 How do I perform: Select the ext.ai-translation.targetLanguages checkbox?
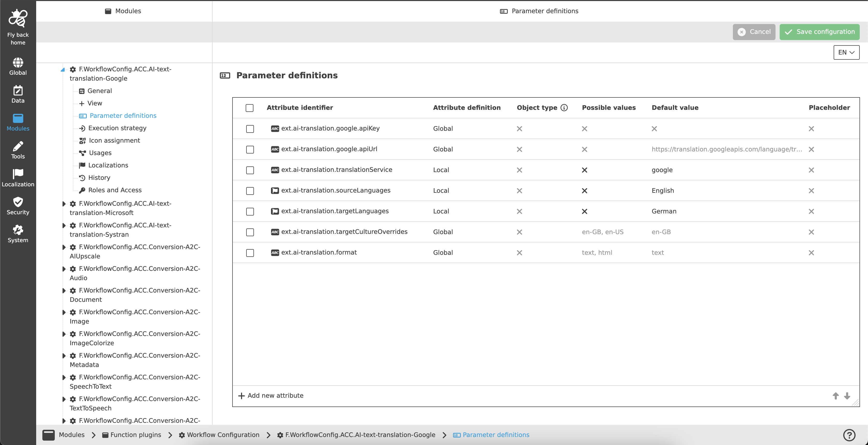(x=250, y=212)
